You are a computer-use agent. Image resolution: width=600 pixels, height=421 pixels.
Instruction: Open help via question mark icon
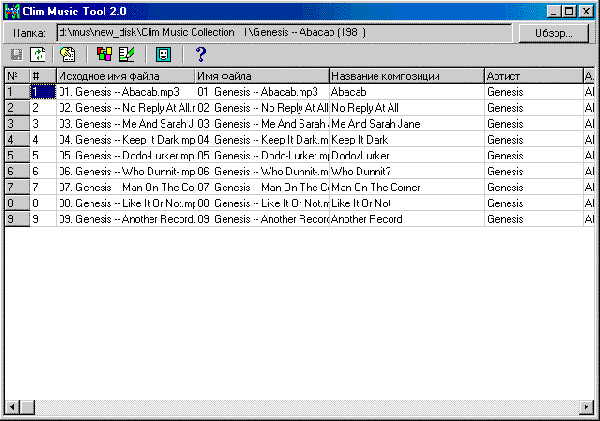[x=200, y=54]
